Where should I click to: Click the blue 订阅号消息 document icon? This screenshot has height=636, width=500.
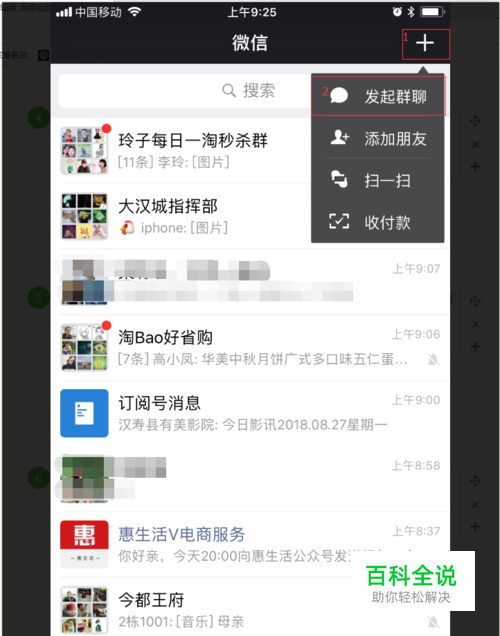click(84, 413)
